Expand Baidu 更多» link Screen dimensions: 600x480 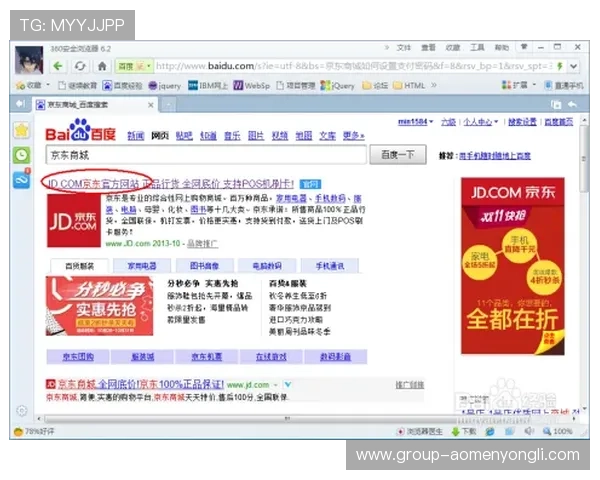coord(354,136)
